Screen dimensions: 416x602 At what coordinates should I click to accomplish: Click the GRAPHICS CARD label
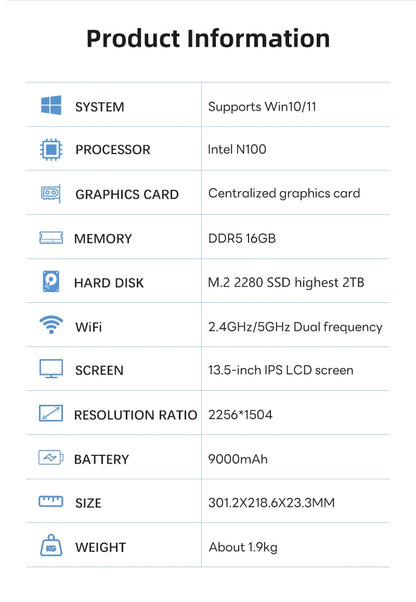click(127, 194)
